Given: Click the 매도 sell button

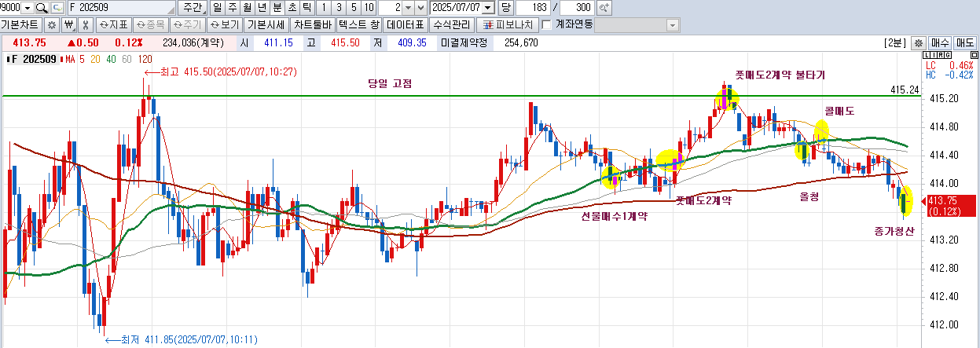Looking at the screenshot, I should click(965, 42).
